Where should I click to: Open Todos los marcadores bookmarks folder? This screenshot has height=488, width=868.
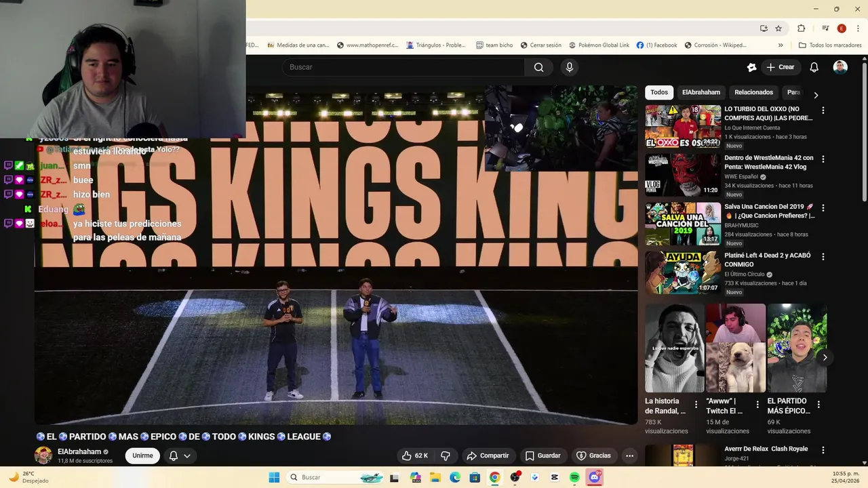[x=830, y=45]
